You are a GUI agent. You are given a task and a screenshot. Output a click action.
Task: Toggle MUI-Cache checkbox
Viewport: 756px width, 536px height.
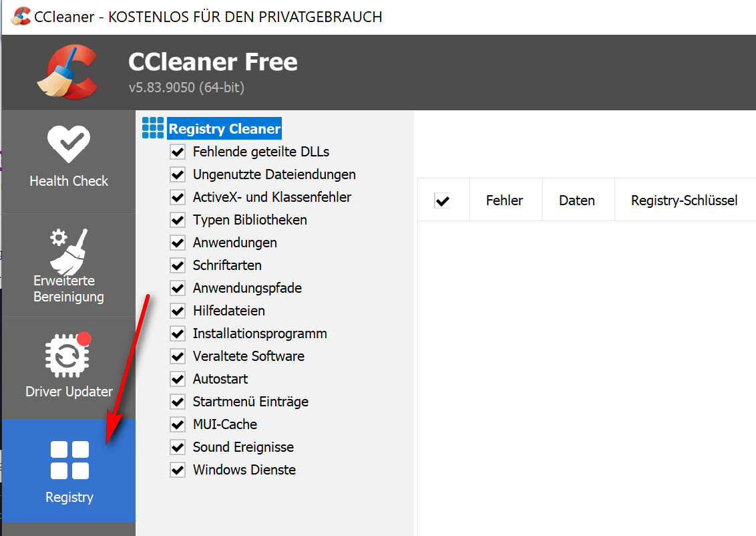pos(178,424)
